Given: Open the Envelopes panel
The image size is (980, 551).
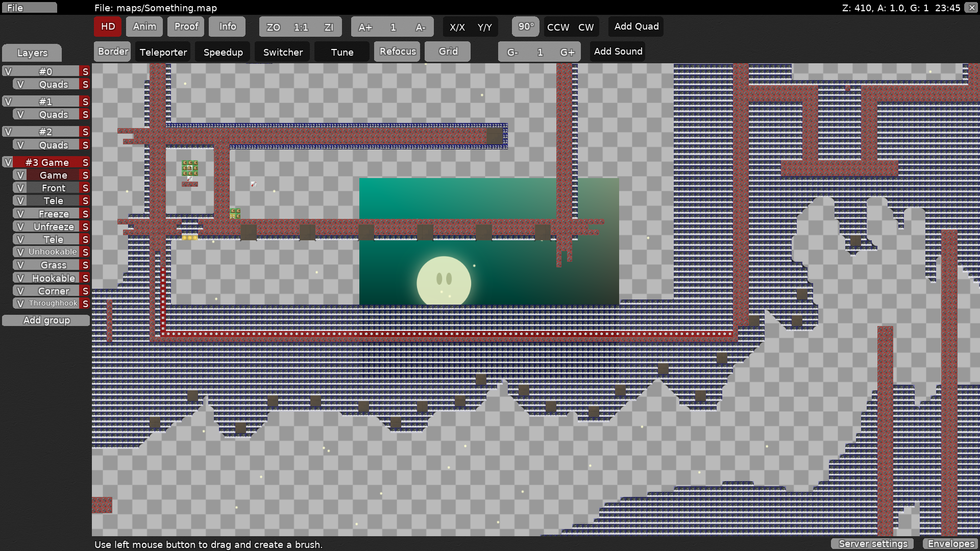Looking at the screenshot, I should click(x=951, y=544).
